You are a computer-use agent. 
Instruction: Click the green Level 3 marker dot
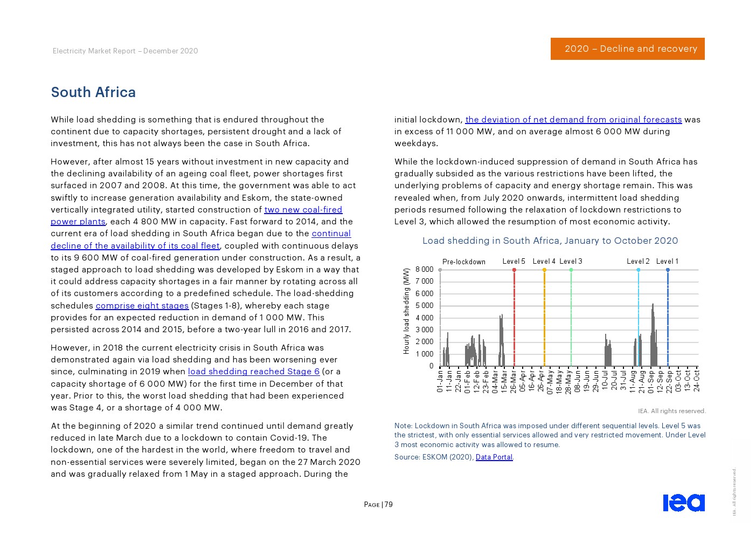[x=571, y=270]
